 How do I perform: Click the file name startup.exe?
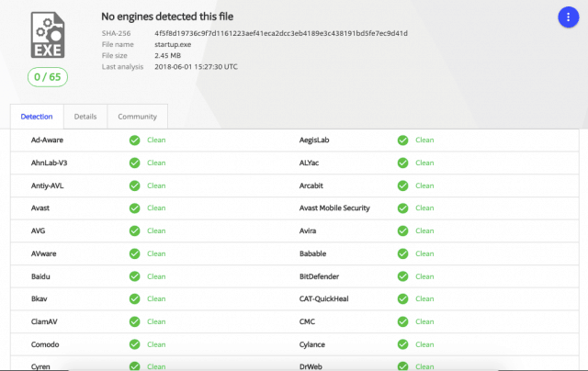click(173, 44)
